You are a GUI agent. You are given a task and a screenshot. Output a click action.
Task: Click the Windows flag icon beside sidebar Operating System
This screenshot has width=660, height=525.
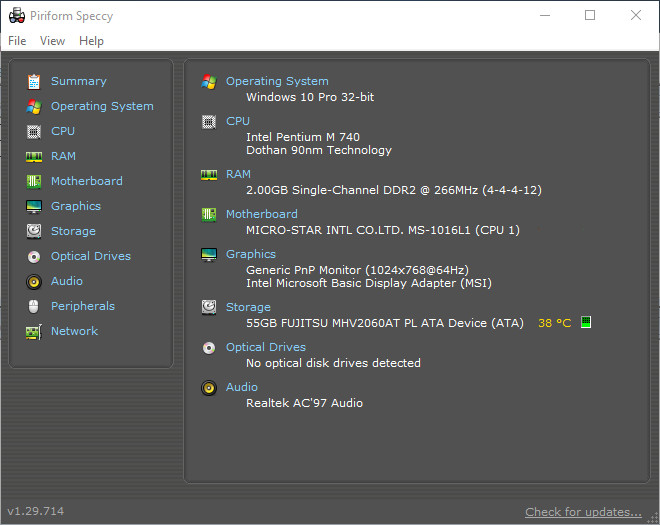pos(34,107)
